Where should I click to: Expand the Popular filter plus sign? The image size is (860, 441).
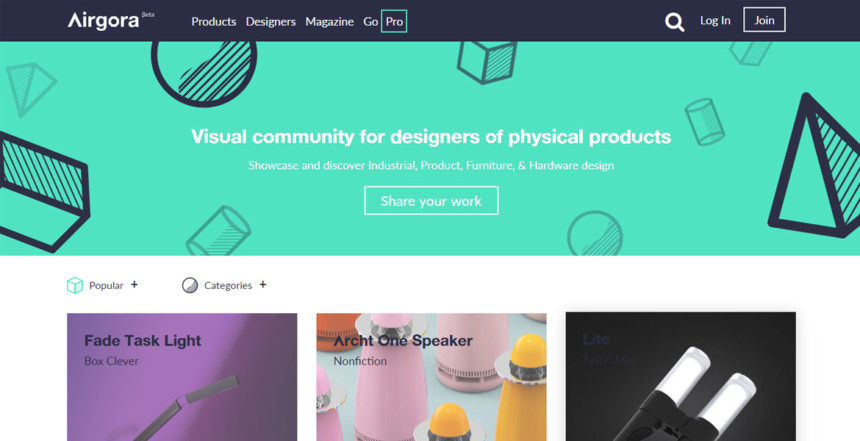pos(134,285)
